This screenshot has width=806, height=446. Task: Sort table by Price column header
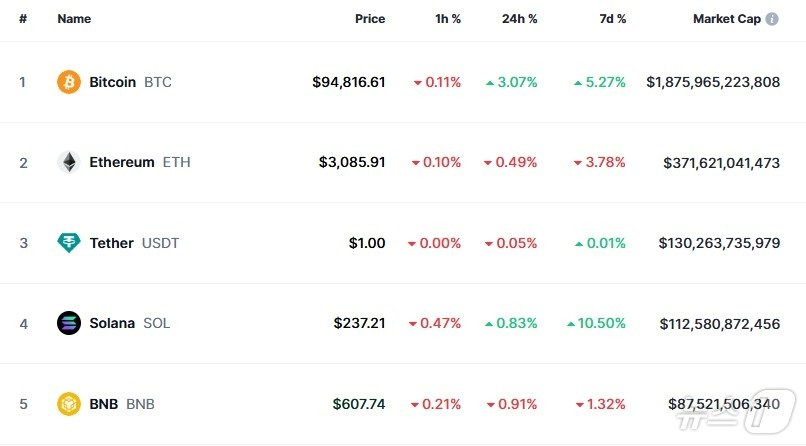[x=369, y=19]
